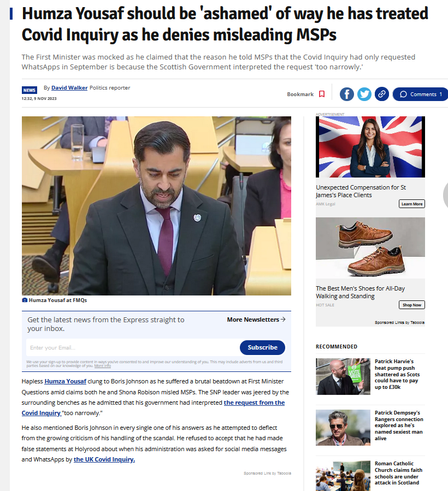The height and width of the screenshot is (491, 448).
Task: Open Patrick Dempsey Rangers article
Action: point(398,425)
